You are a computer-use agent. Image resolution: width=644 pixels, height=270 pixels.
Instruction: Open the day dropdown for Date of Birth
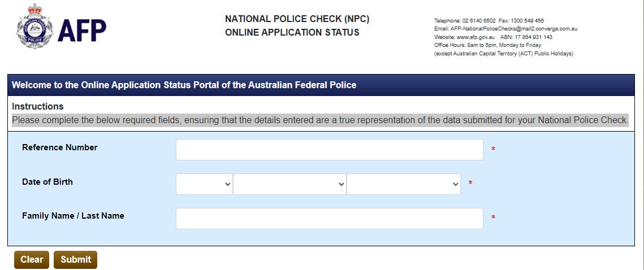[x=204, y=184]
